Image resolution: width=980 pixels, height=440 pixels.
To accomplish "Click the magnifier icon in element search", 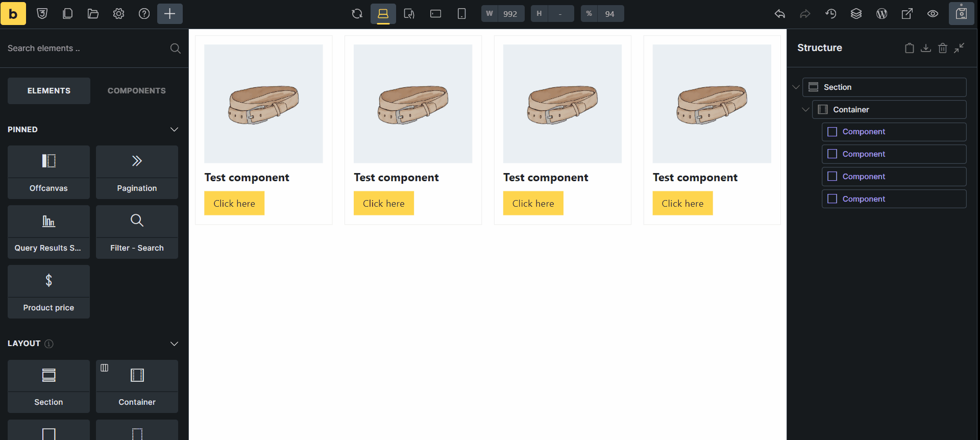I will [x=175, y=48].
